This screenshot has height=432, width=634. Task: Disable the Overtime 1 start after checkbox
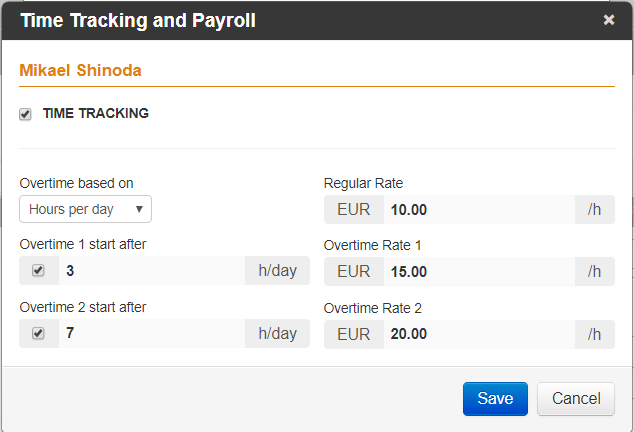38,270
